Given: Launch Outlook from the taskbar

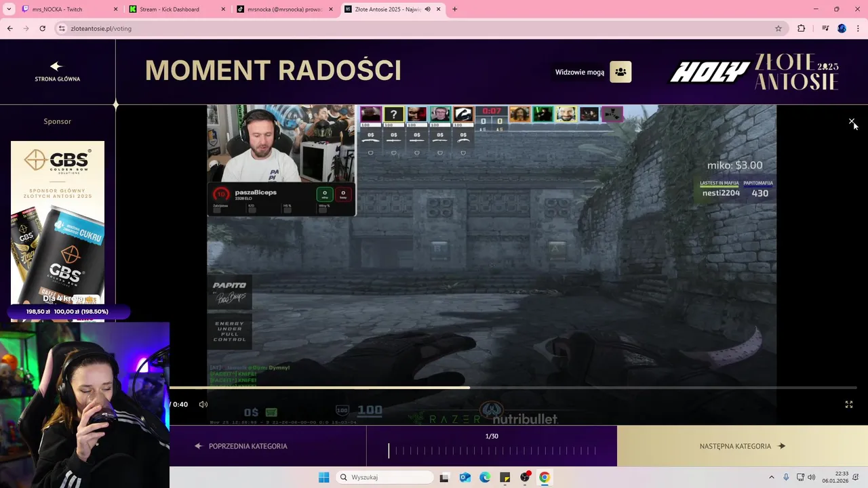Looking at the screenshot, I should 465,477.
